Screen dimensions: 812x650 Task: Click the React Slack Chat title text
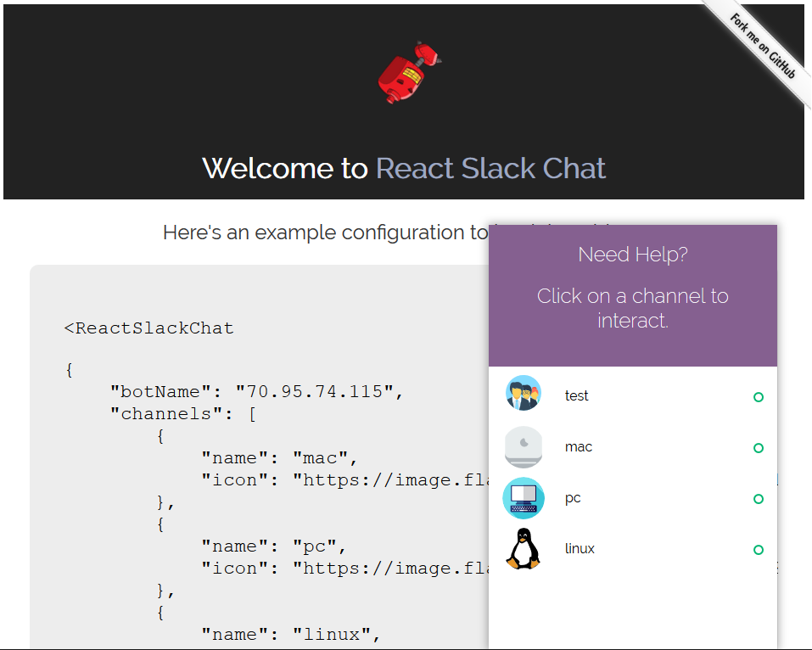pos(490,168)
